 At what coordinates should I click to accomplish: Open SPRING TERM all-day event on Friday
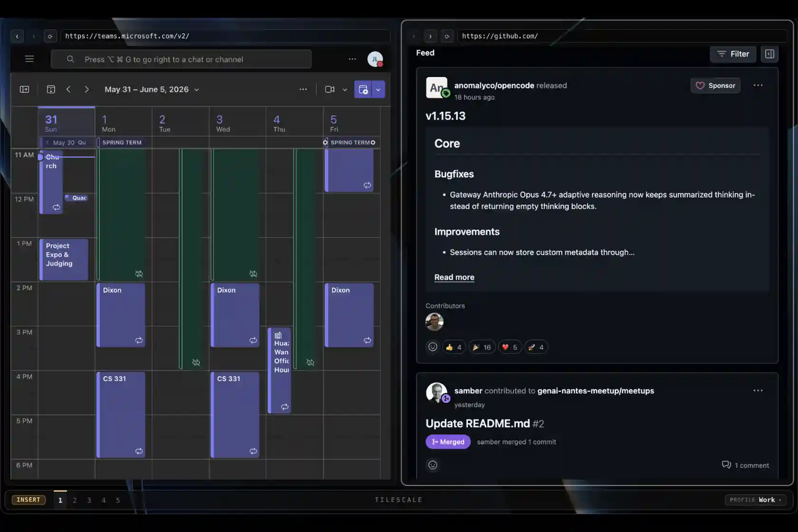[x=351, y=142]
